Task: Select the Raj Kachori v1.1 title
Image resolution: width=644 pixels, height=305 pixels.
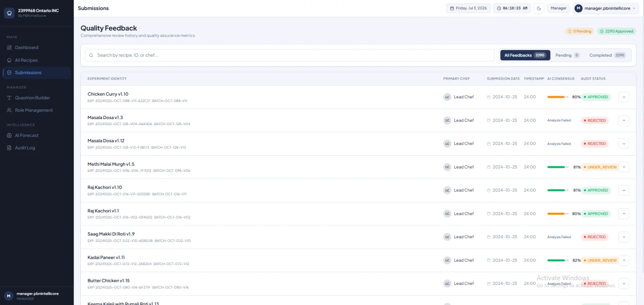Action: pyautogui.click(x=103, y=211)
